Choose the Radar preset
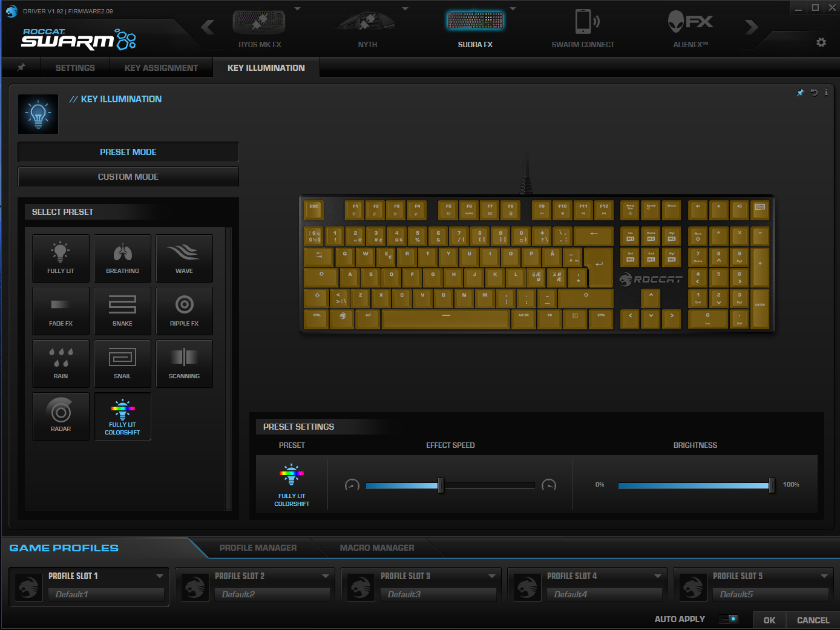 click(x=61, y=416)
